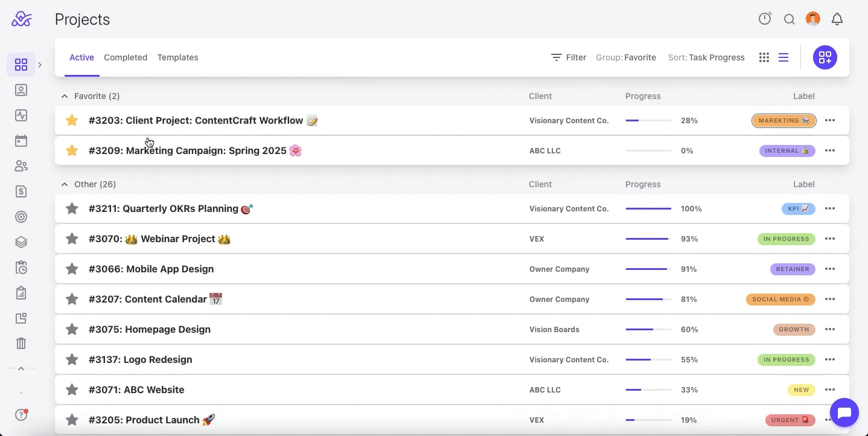Select the Active tab
868x436 pixels.
click(81, 57)
